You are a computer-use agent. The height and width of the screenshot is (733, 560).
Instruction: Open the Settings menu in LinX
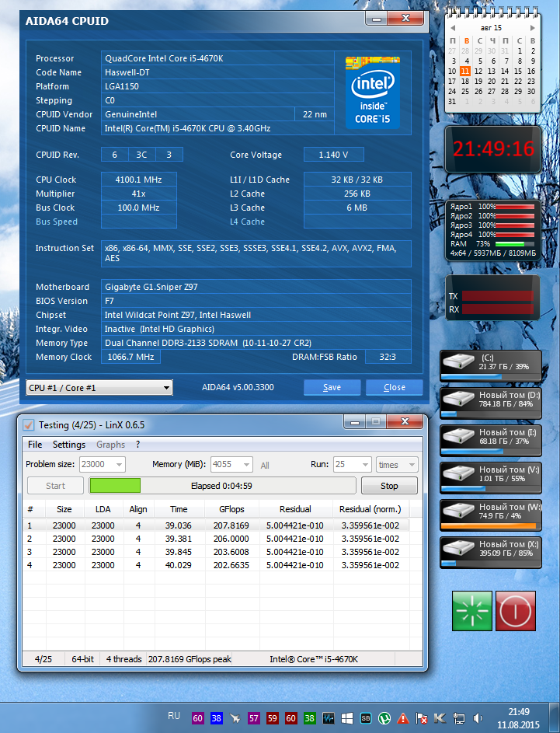pos(69,445)
